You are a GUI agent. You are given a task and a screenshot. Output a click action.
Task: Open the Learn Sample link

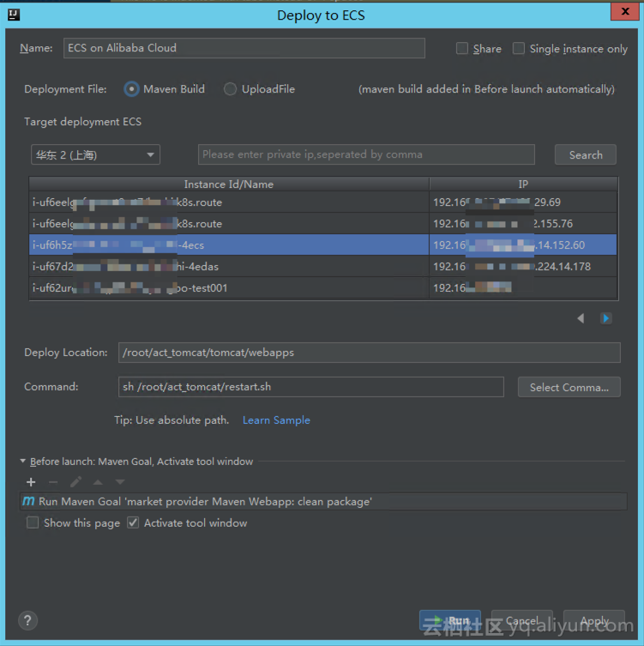(x=276, y=420)
